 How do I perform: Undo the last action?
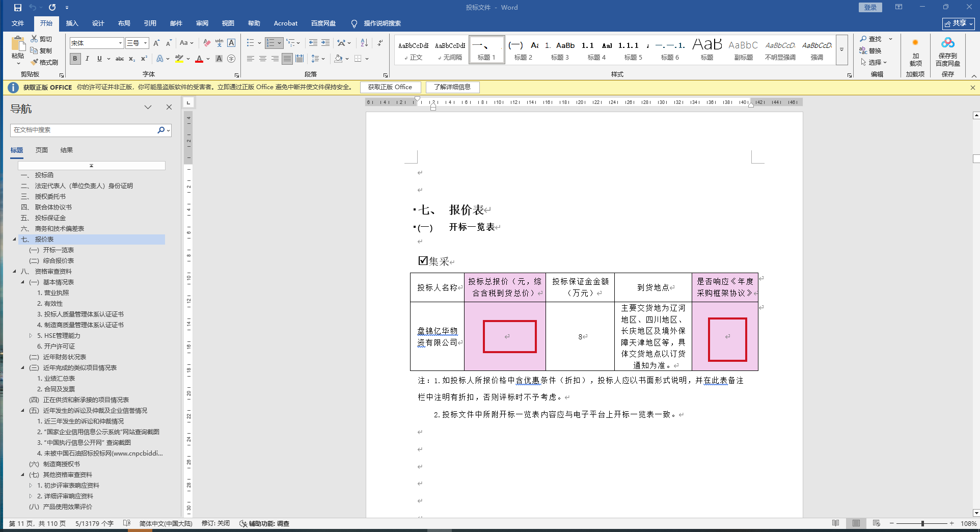(33, 8)
